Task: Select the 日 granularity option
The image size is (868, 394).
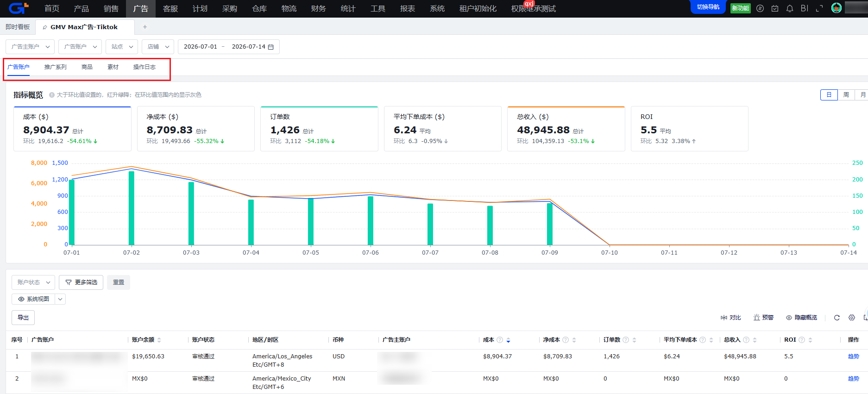Action: pos(829,95)
